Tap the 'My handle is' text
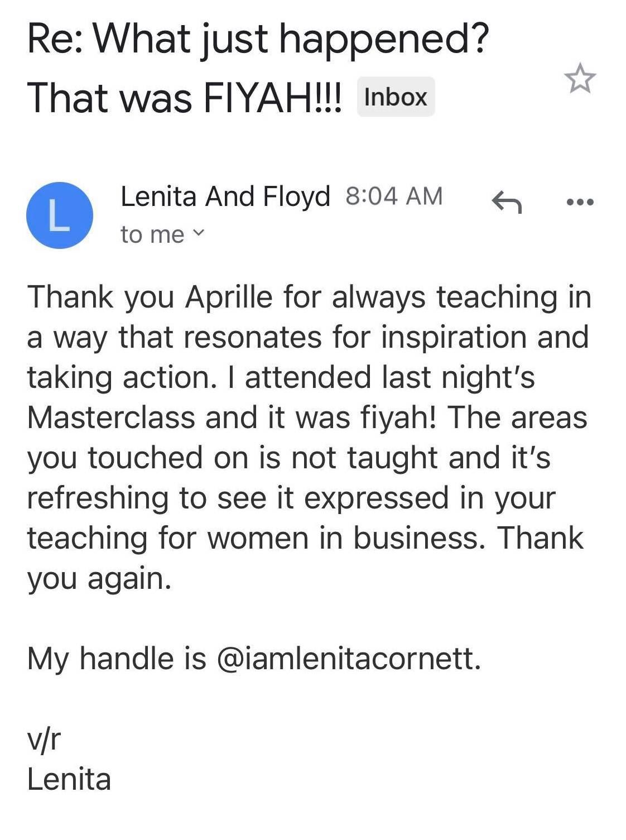Screen dimensions: 626x840 point(117,659)
